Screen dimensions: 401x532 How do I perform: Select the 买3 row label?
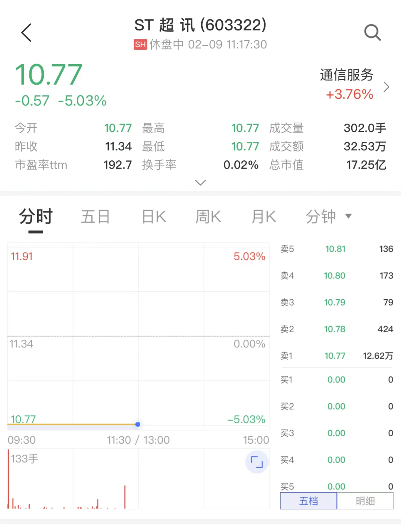point(287,433)
